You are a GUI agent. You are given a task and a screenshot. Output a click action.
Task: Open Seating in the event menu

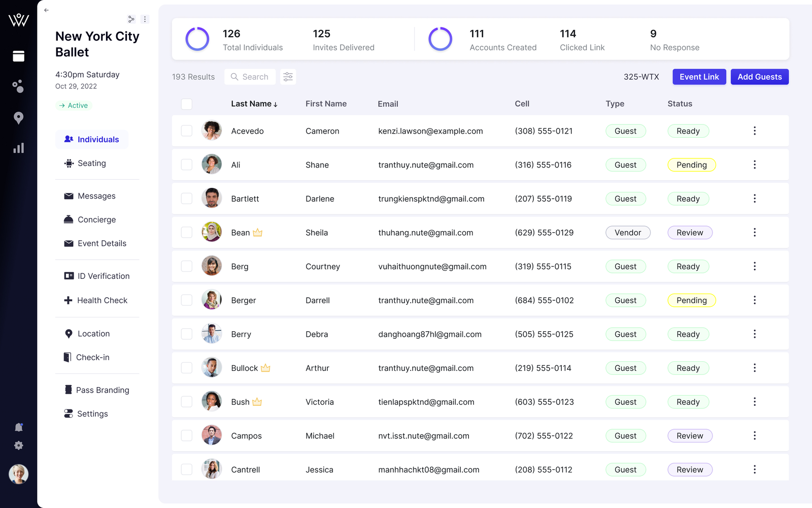(85, 163)
